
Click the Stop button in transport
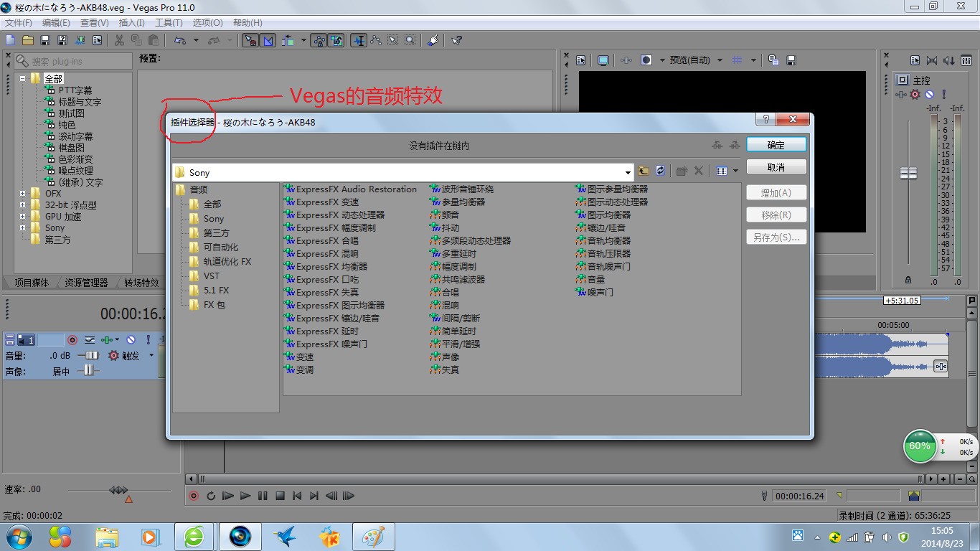tap(280, 496)
